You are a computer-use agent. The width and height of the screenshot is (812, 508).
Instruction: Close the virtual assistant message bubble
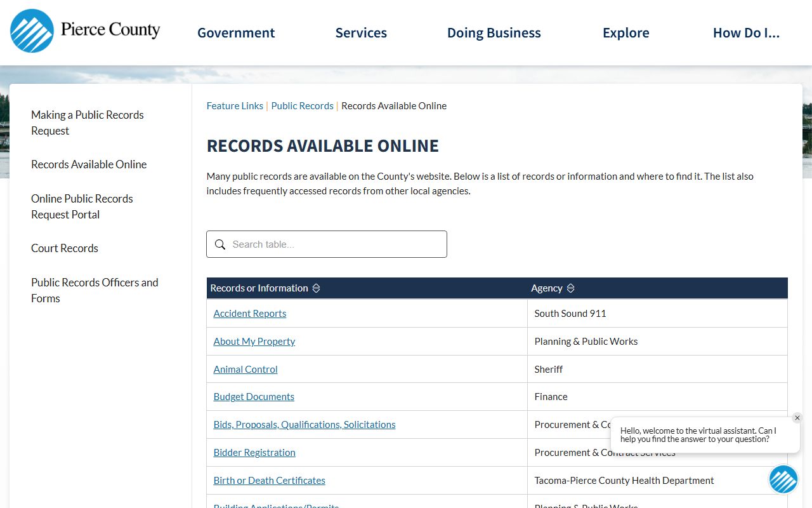coord(797,418)
